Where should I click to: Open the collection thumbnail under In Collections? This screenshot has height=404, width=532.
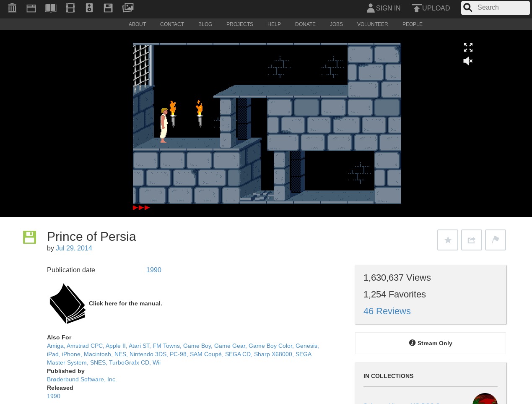pos(485,399)
